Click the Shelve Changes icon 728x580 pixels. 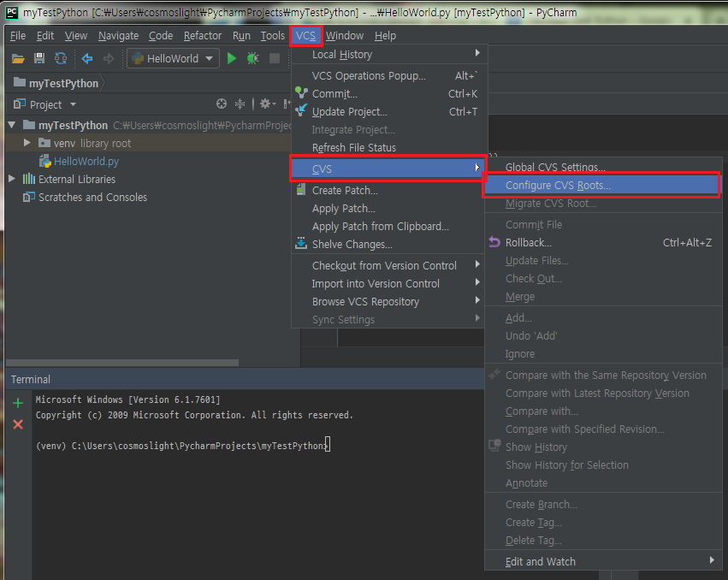[301, 243]
